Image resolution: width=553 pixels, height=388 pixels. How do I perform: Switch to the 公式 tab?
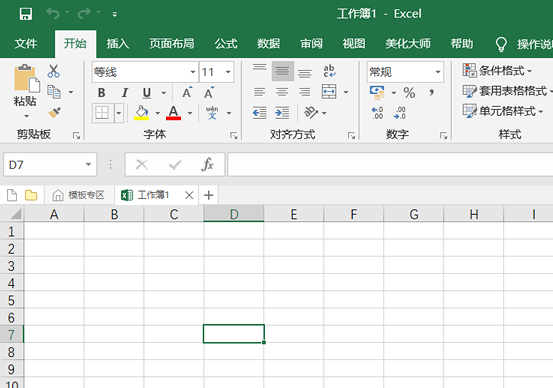(x=226, y=44)
